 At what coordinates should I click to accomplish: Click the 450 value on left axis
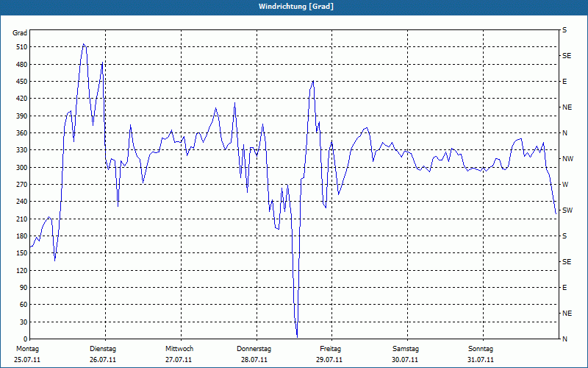pyautogui.click(x=22, y=82)
